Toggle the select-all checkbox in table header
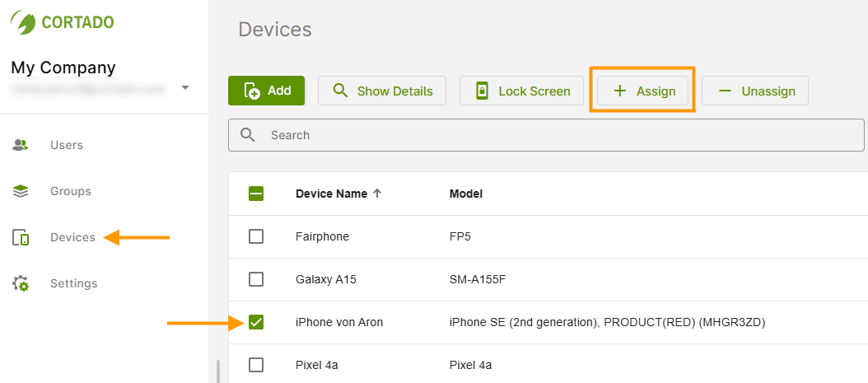Viewport: 868px width, 383px height. (x=256, y=194)
